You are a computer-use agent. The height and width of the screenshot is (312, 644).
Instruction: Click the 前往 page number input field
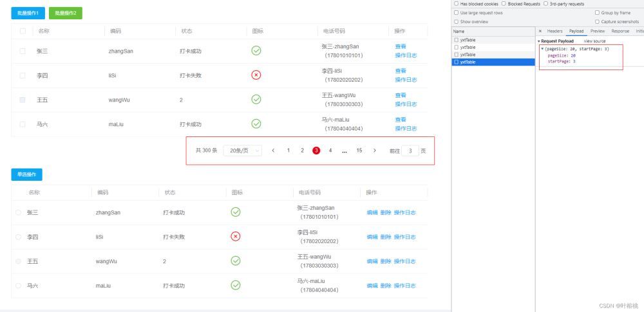(x=410, y=151)
